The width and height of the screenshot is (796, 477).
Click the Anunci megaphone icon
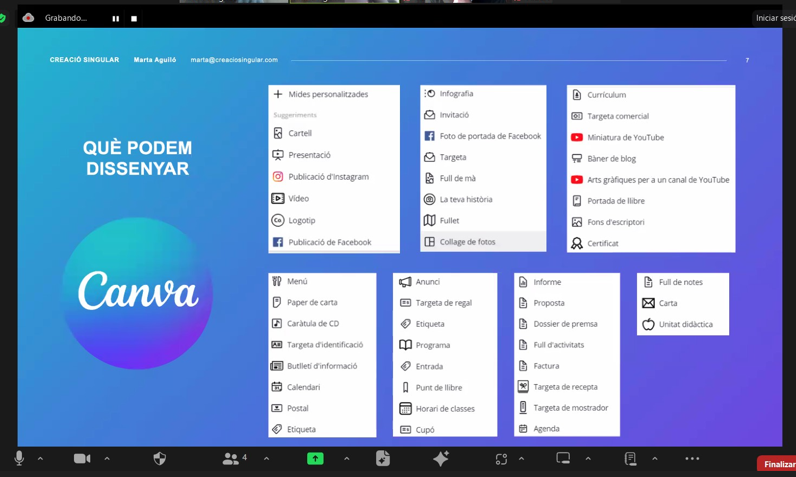coord(405,282)
